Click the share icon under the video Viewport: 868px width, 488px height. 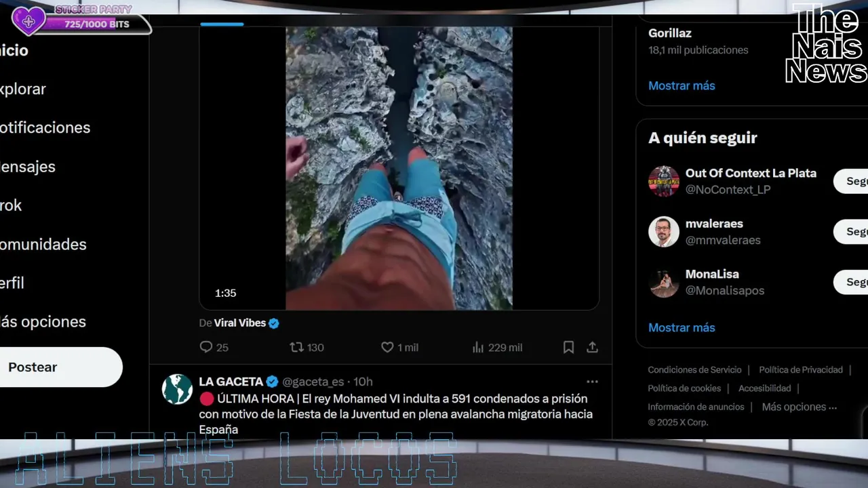(592, 347)
